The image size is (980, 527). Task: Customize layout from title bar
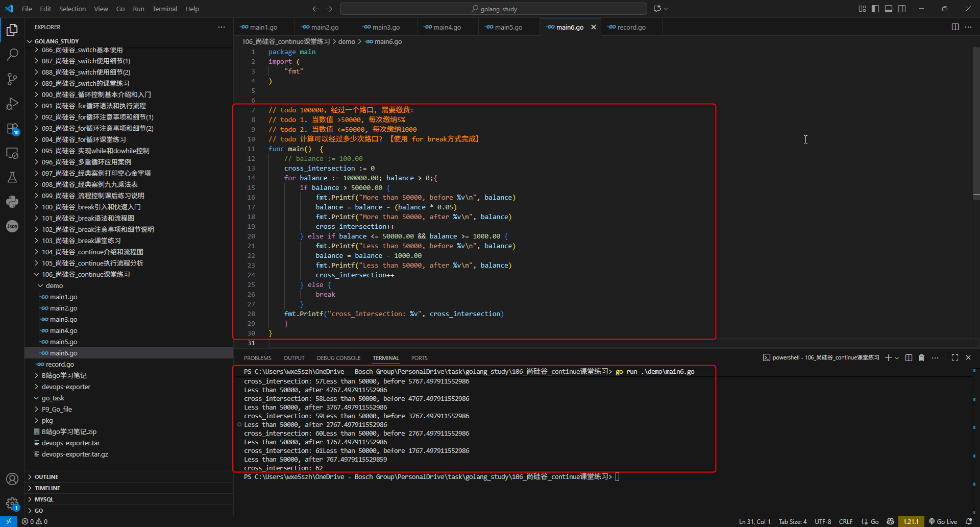coord(862,9)
